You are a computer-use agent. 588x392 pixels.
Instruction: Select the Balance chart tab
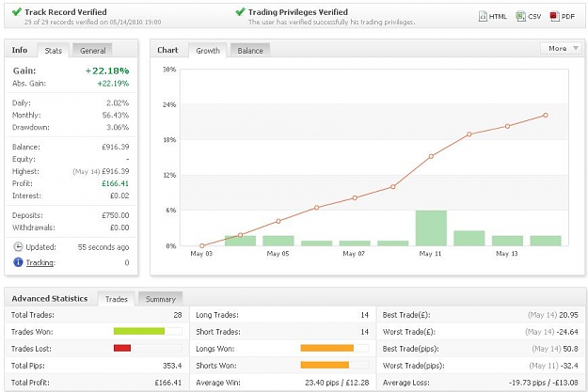click(x=250, y=51)
